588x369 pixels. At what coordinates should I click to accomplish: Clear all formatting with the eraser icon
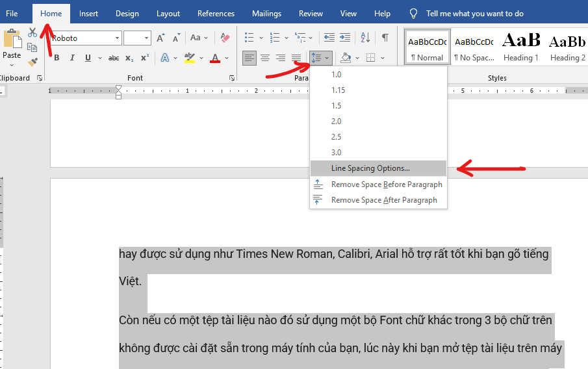click(x=225, y=38)
